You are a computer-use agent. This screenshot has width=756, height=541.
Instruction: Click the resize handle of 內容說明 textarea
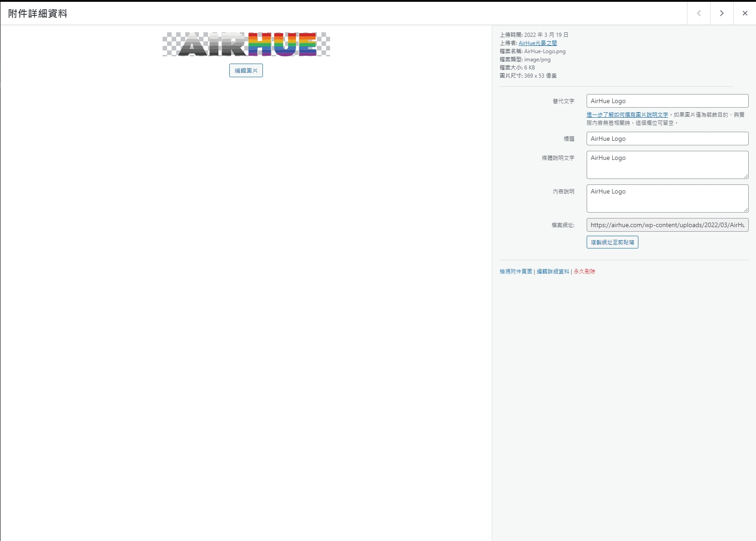pos(746,209)
